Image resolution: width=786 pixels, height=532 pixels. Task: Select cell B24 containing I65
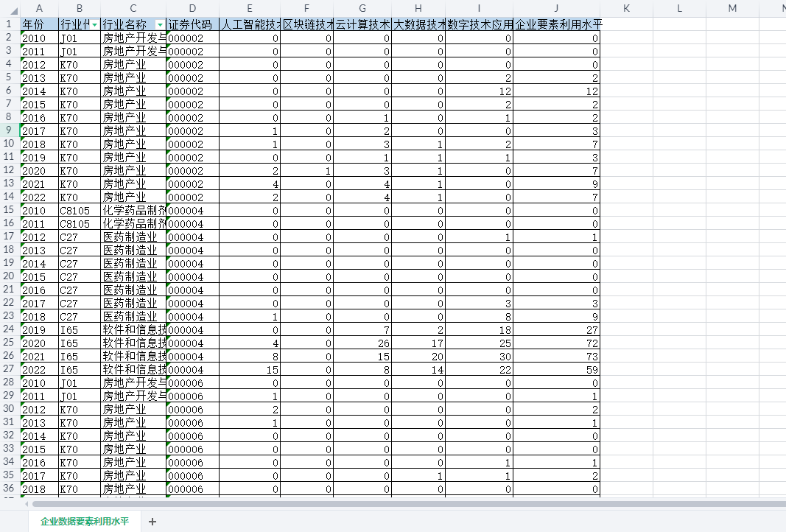tap(80, 330)
